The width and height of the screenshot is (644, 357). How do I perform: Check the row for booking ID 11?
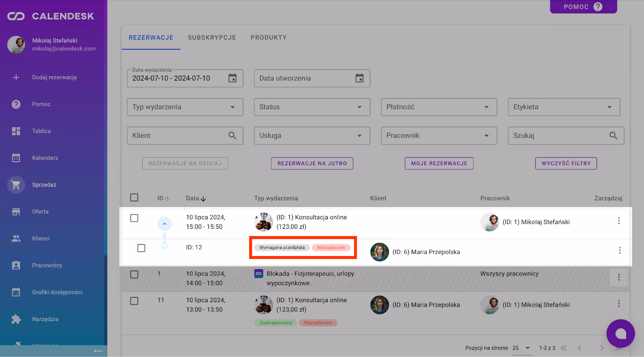pos(134,301)
